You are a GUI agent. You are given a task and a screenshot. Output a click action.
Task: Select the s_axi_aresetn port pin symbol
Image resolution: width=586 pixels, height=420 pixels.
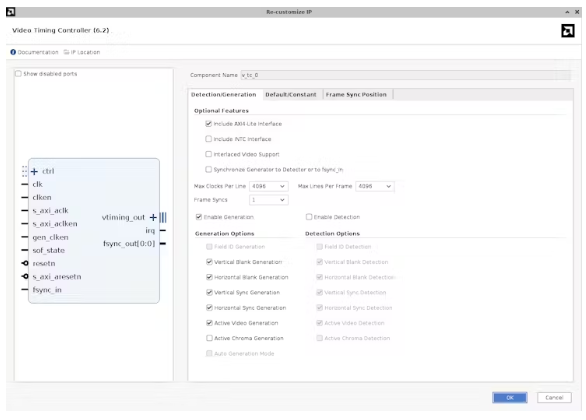(25, 277)
